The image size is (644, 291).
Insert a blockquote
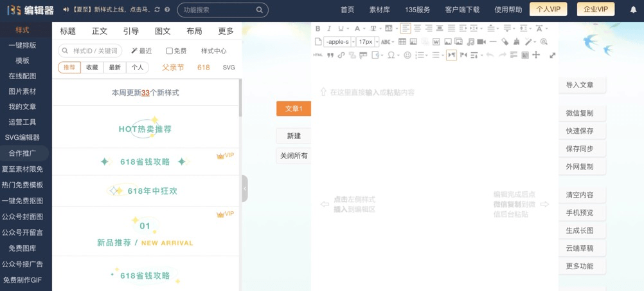coord(330,55)
